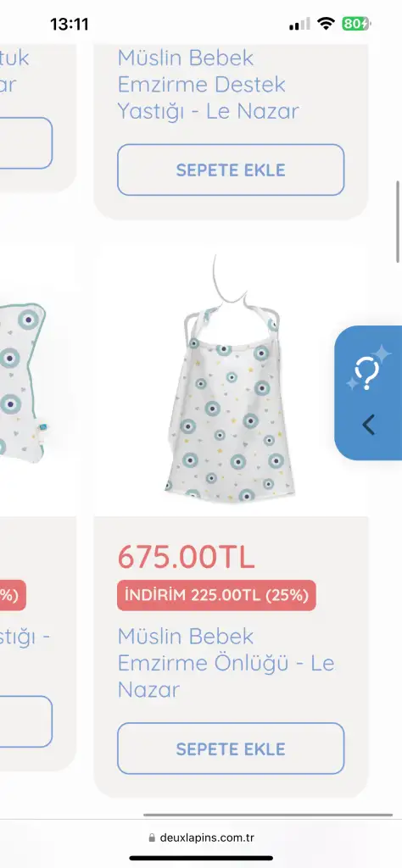The image size is (402, 868).
Task: Add Emzirme Önlüğü to cart with SEPETE EKLE
Action: tap(231, 748)
